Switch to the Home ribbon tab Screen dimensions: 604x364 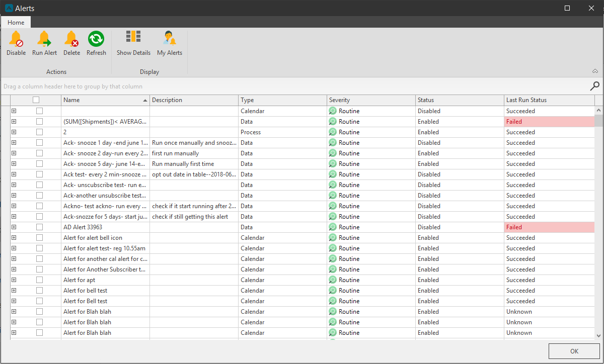pyautogui.click(x=16, y=23)
